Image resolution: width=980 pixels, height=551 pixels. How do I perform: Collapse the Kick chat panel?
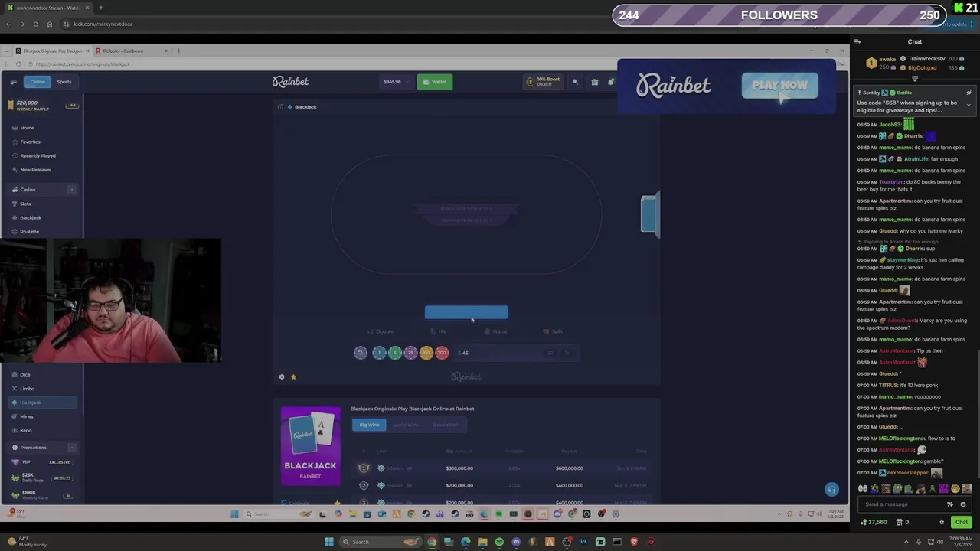[857, 42]
